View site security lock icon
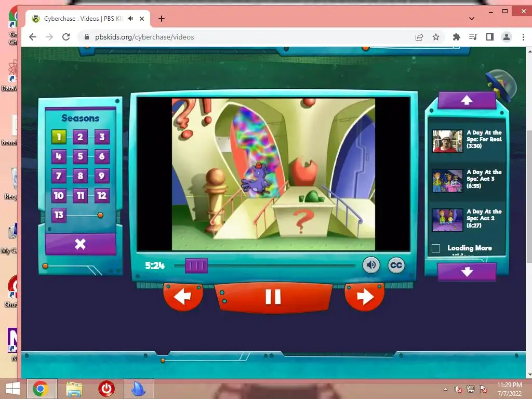 (x=87, y=37)
